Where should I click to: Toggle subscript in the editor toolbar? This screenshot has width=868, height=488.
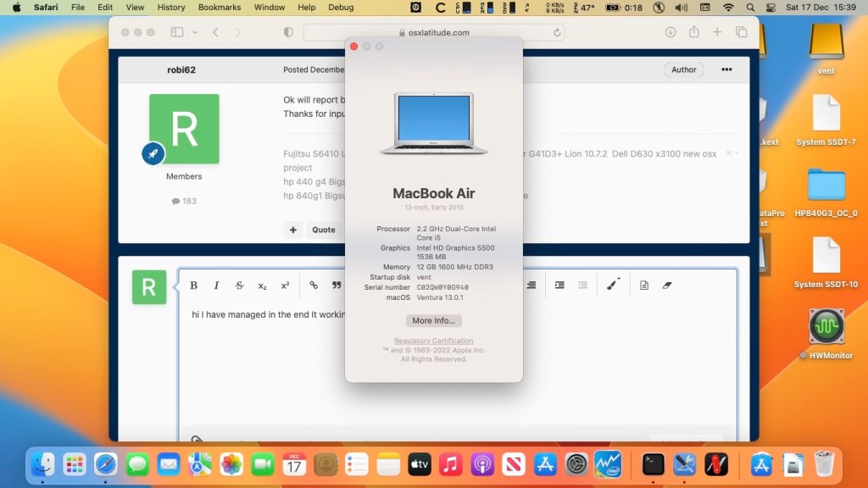click(x=262, y=286)
